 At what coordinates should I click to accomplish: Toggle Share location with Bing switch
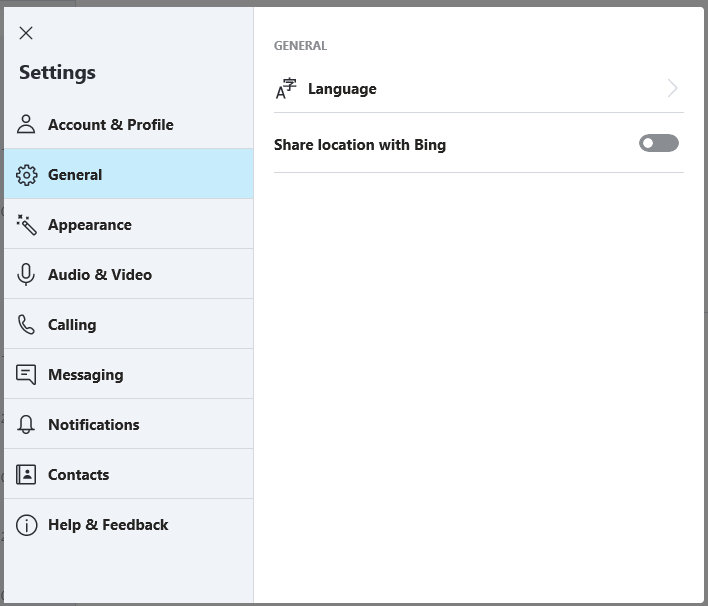coord(658,143)
